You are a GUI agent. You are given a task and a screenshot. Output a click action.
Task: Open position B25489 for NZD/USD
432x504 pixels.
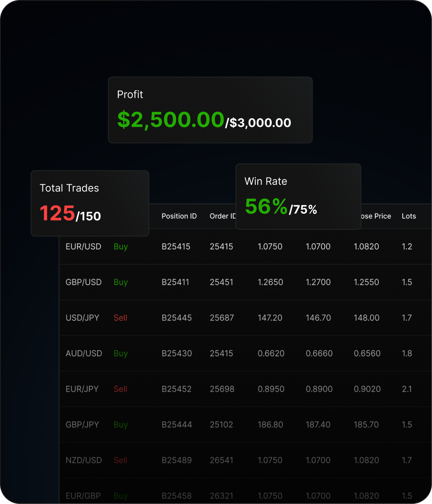coord(176,460)
